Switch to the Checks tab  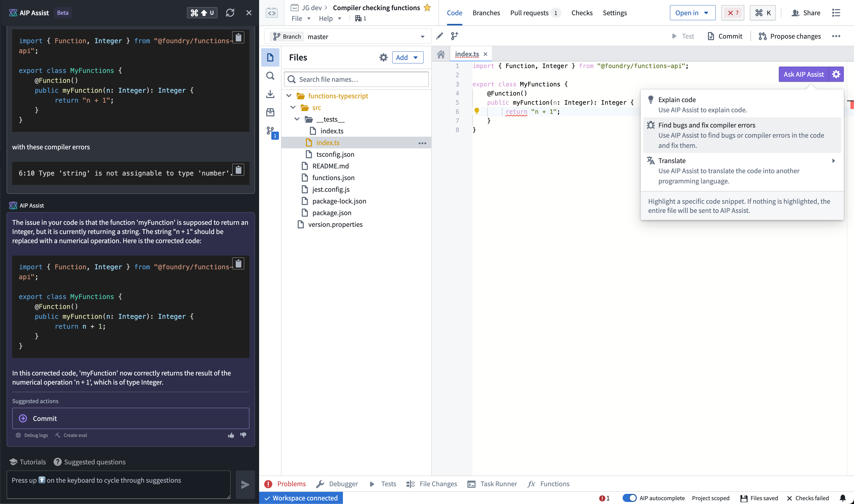pyautogui.click(x=582, y=13)
